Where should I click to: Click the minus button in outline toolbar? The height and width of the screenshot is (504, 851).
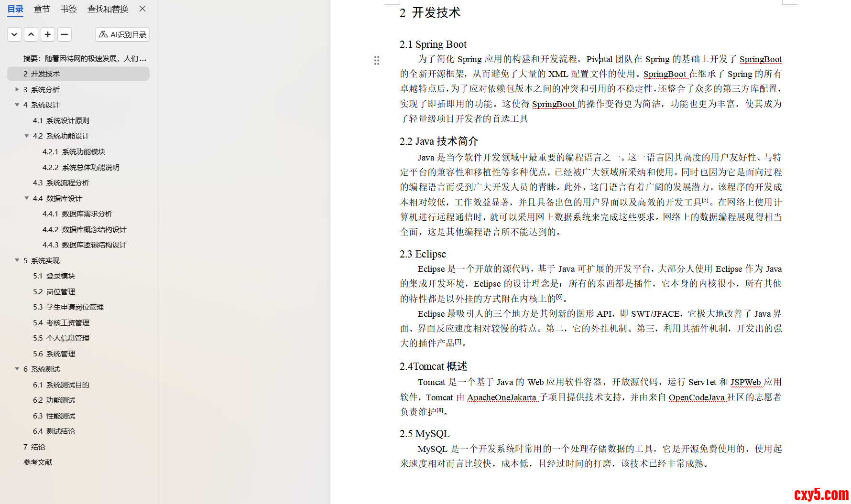coord(65,34)
